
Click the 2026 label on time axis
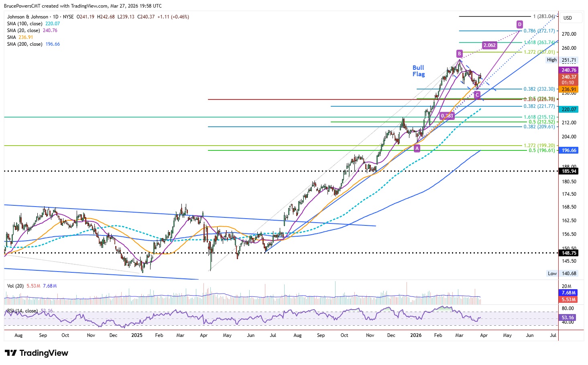point(416,335)
